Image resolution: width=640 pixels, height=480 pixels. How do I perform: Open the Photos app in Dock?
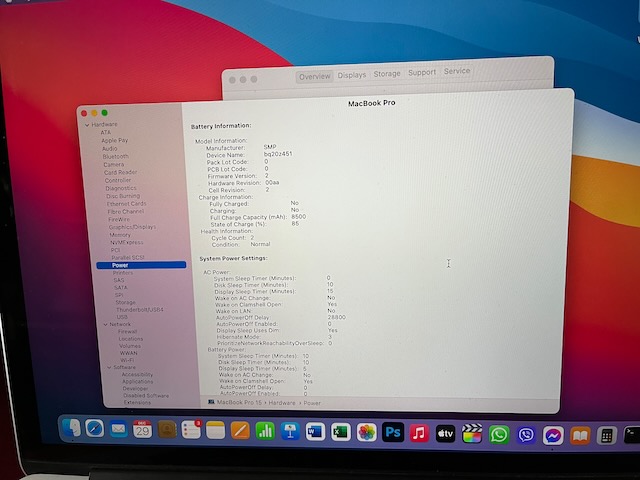point(367,433)
